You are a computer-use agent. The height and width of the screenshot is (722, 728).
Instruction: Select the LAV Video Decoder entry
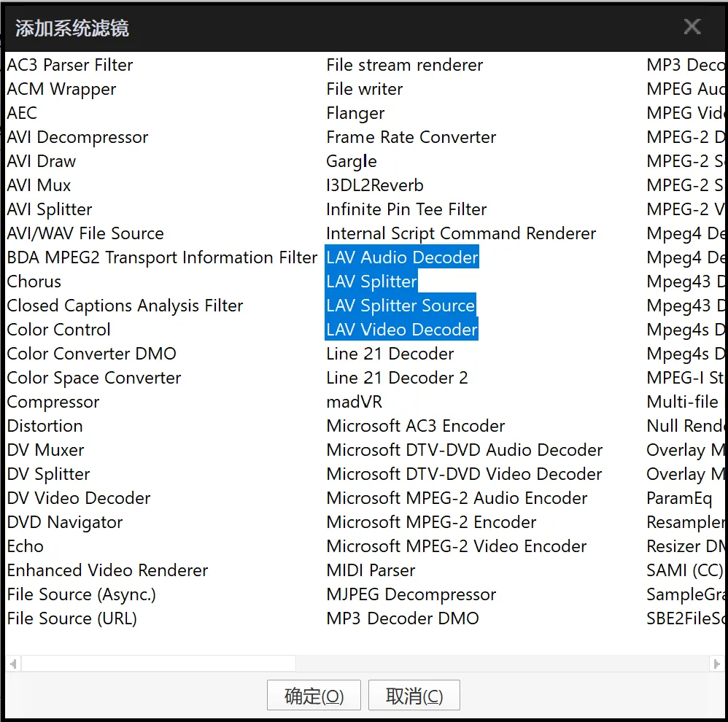coord(402,330)
